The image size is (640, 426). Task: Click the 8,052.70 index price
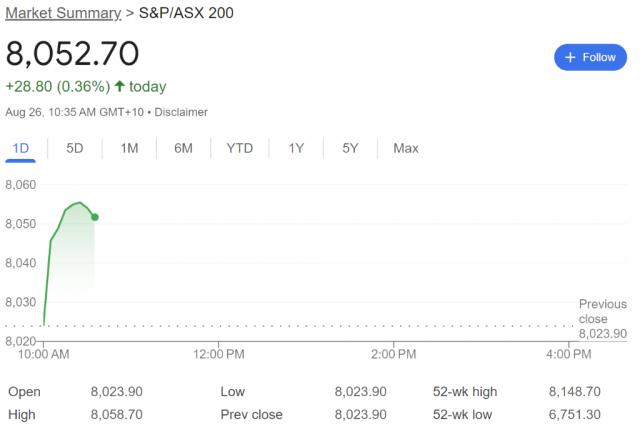(x=72, y=53)
